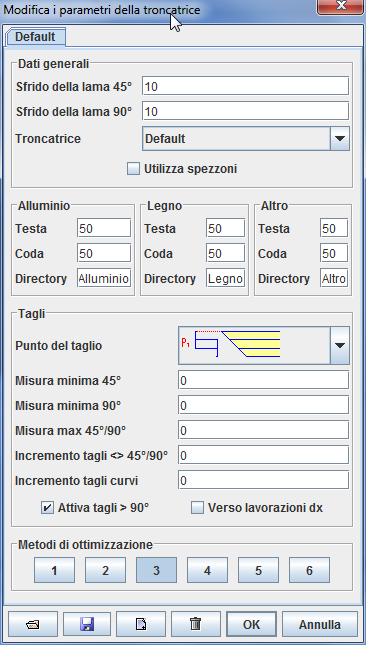Confirm with the OK button
The image size is (366, 645).
pos(251,624)
